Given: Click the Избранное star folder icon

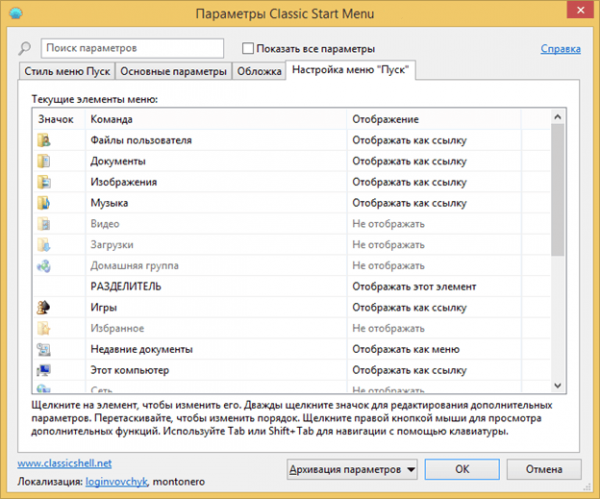Looking at the screenshot, I should pyautogui.click(x=44, y=328).
